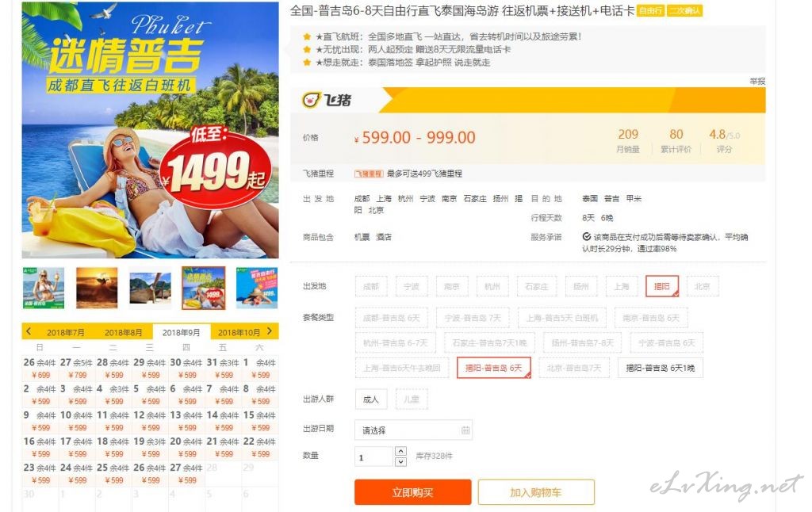Decrease quantity with the down arrow
Viewport: 812px width, 512px height.
click(x=400, y=461)
